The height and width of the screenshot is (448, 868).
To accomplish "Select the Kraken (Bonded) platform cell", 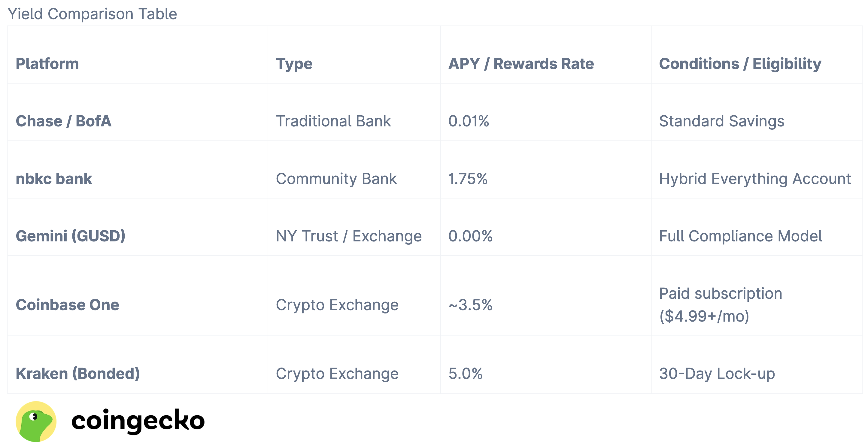I will pos(78,373).
